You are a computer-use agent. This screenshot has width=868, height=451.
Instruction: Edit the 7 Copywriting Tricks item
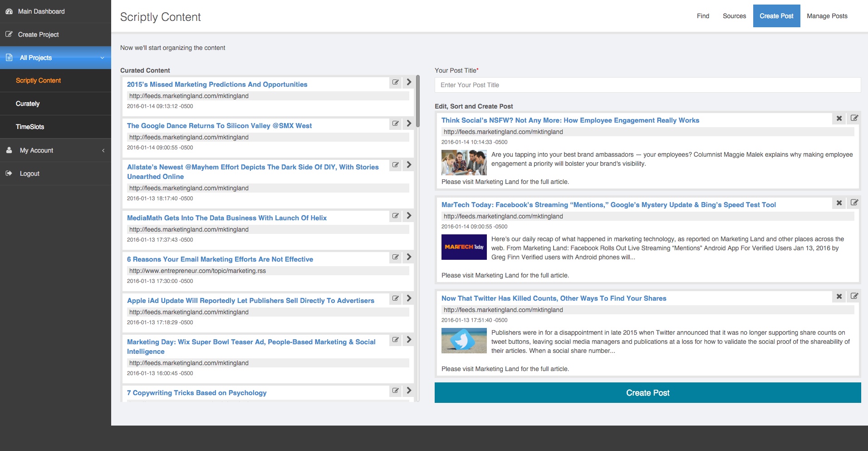click(396, 391)
